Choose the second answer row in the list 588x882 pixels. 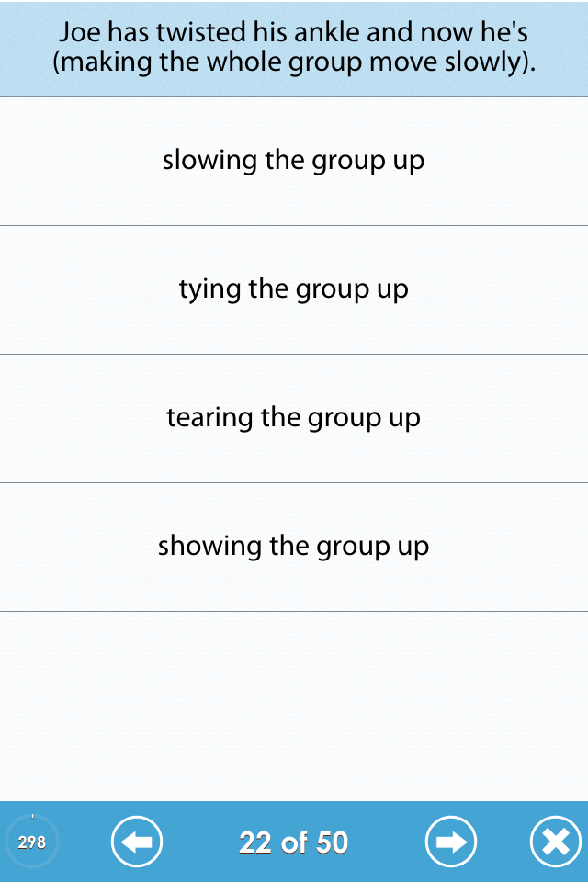pos(294,289)
